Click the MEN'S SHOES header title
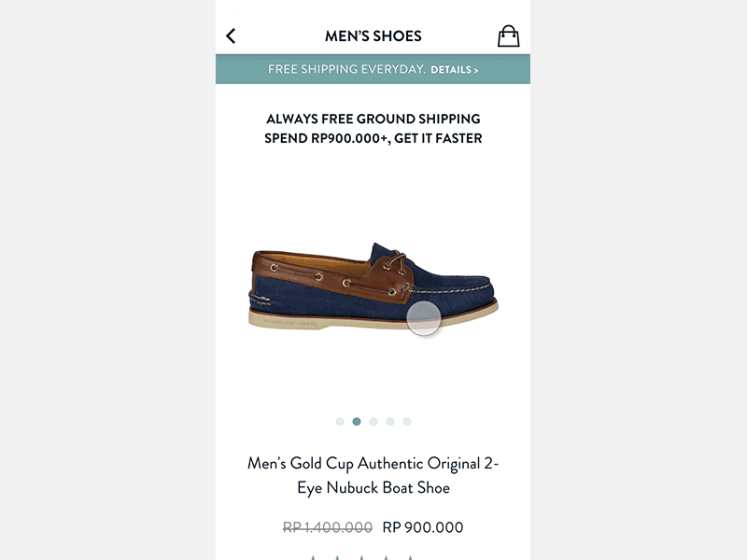 coord(373,36)
